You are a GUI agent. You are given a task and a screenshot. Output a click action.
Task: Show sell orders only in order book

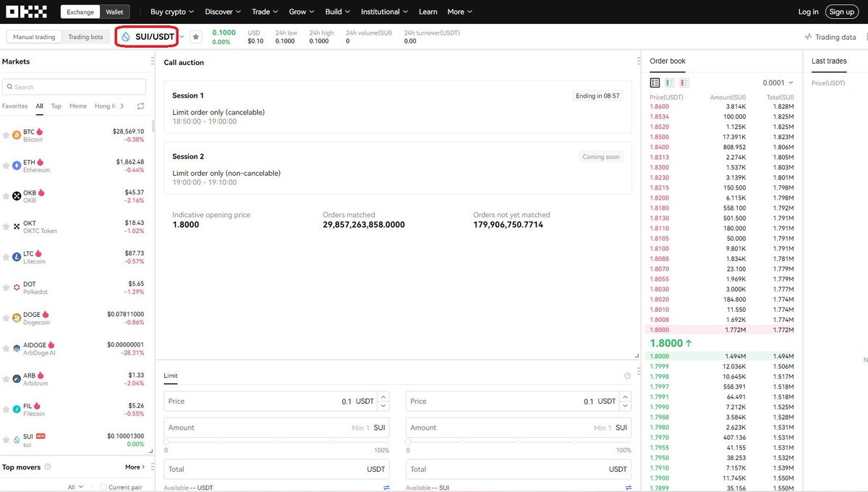coord(684,83)
